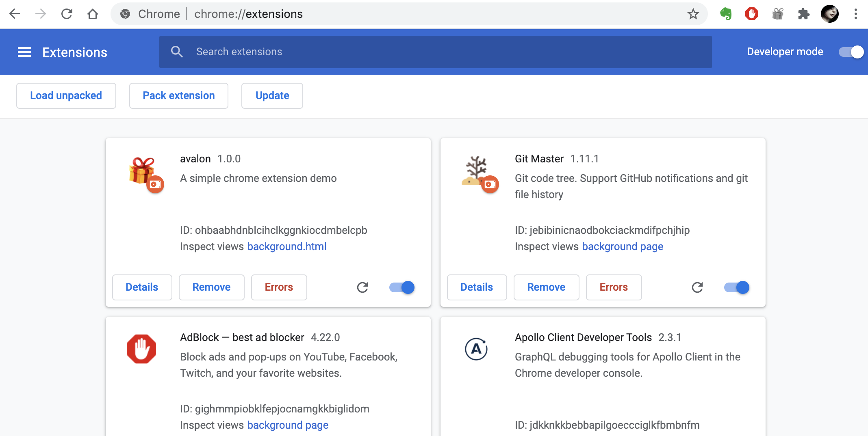Open AdBlock icon in browser toolbar
The image size is (868, 436).
coord(752,14)
